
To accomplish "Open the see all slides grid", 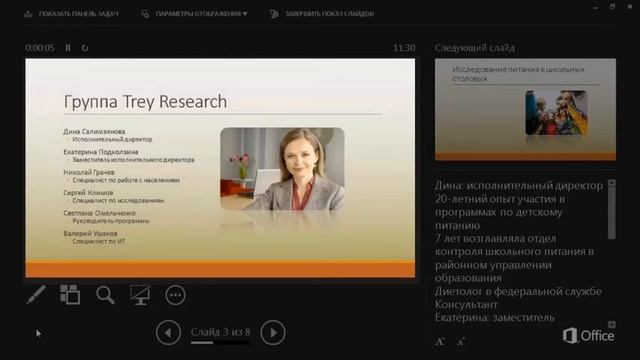I will 70,295.
